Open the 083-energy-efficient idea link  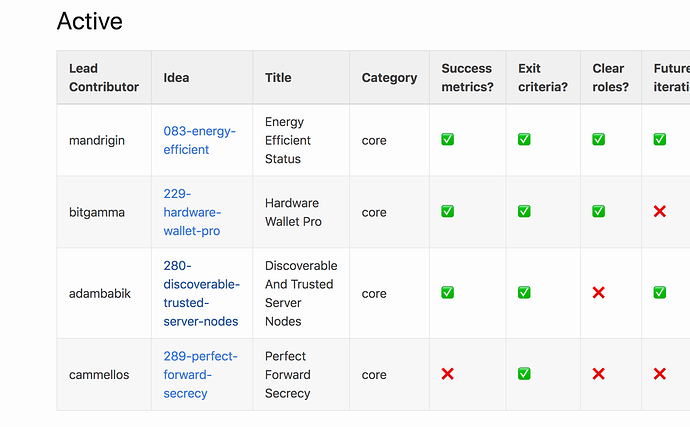(x=199, y=140)
